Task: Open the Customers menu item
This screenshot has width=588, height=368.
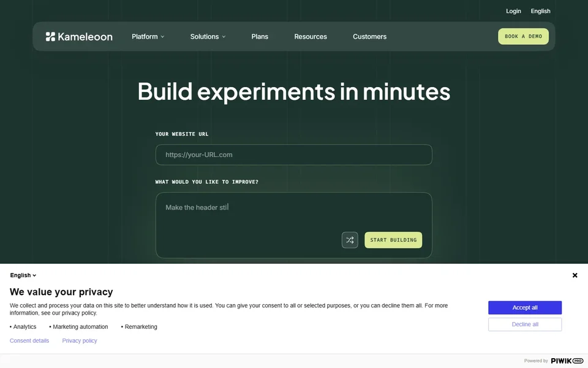Action: tap(369, 36)
